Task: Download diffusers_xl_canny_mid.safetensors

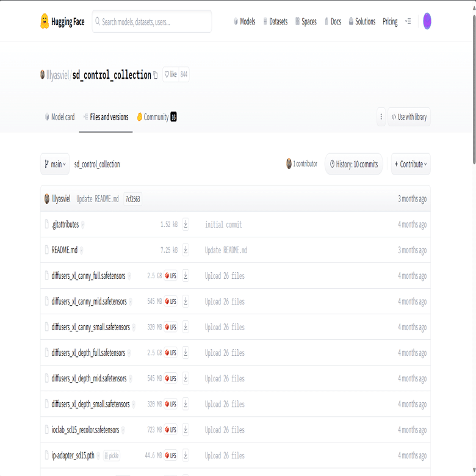Action: coord(186,301)
